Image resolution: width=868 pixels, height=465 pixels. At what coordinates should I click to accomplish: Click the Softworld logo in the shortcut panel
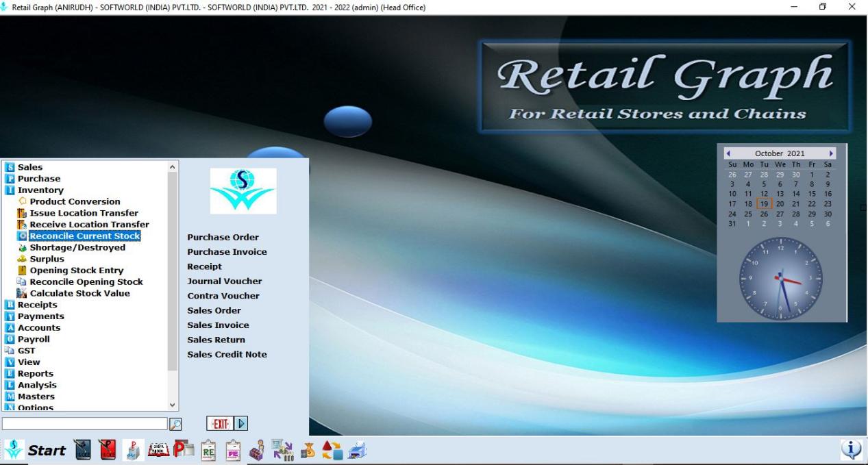coord(243,191)
